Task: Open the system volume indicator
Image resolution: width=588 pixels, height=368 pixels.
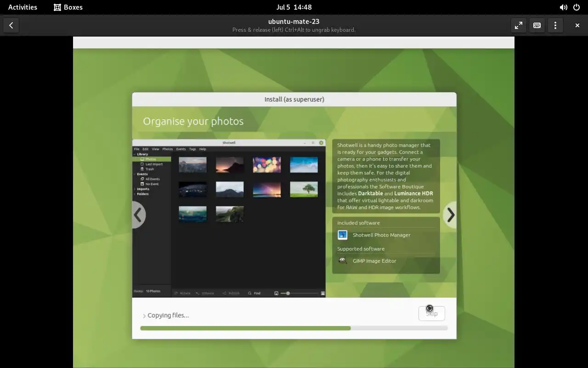Action: [563, 7]
